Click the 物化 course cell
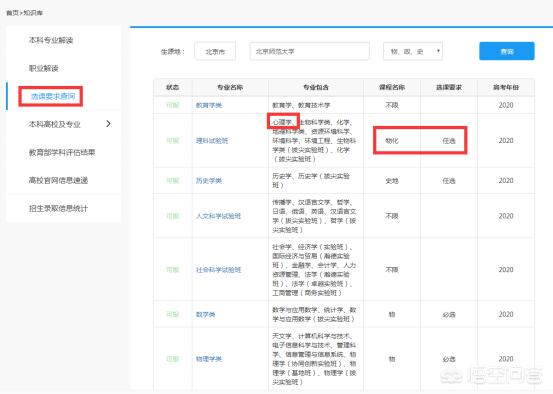 pyautogui.click(x=392, y=141)
